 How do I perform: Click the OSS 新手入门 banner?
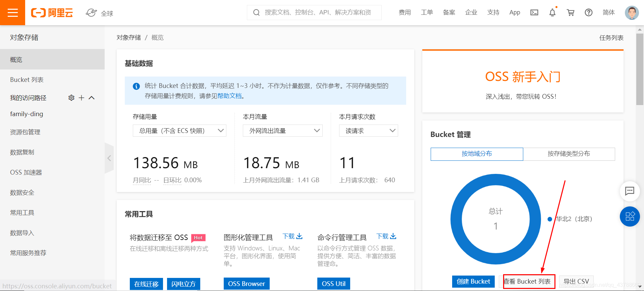[x=523, y=81]
